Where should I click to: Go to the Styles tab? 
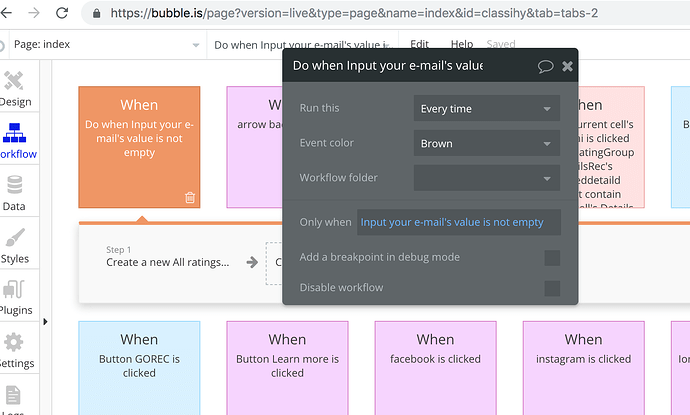[x=15, y=245]
